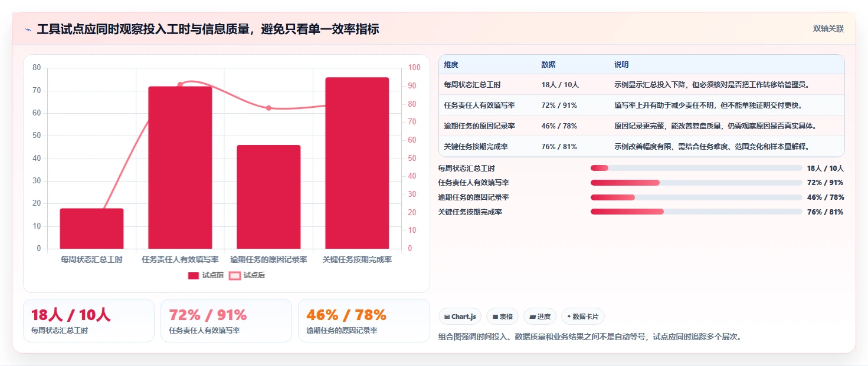Toggle the 试点后 legend entry
This screenshot has height=366, width=868.
(247, 275)
